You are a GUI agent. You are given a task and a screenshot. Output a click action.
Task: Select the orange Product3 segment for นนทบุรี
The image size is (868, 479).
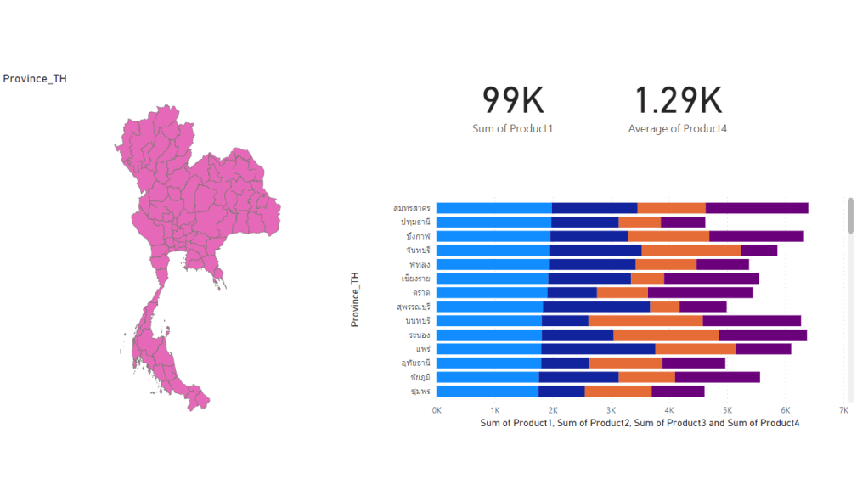click(645, 321)
